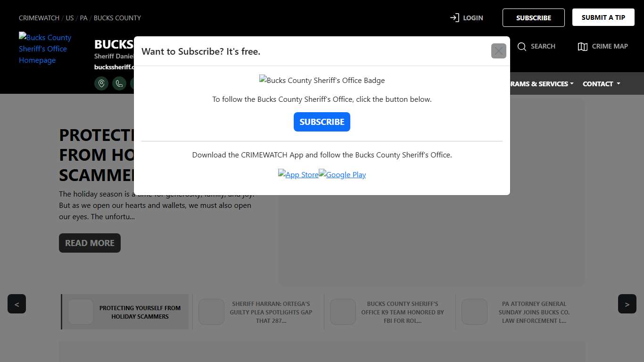Open Google Play download link
The height and width of the screenshot is (362, 644).
[x=342, y=174]
